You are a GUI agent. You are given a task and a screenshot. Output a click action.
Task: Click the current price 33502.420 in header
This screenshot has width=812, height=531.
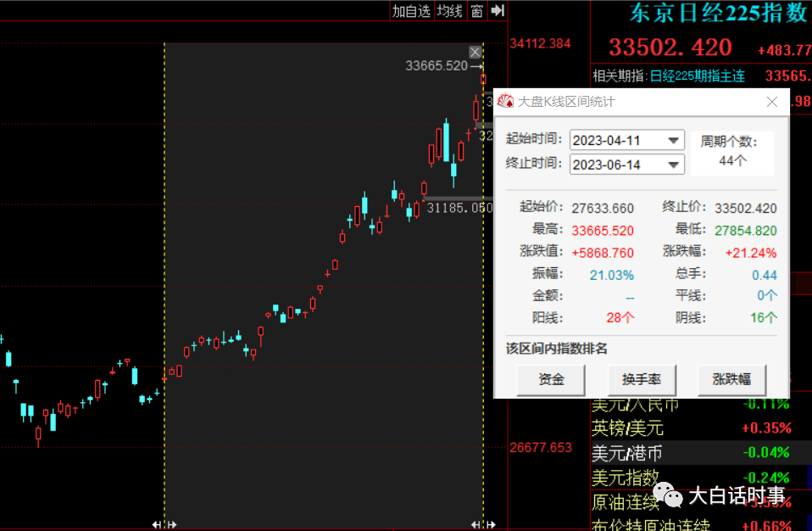[670, 48]
